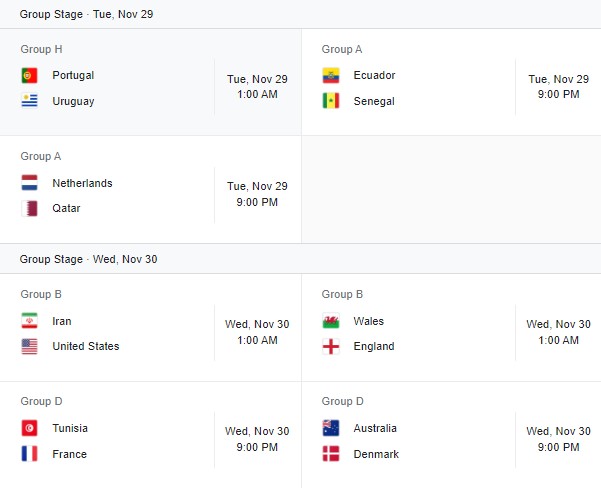This screenshot has height=488, width=601.
Task: Select the Qatar flag icon
Action: [29, 209]
